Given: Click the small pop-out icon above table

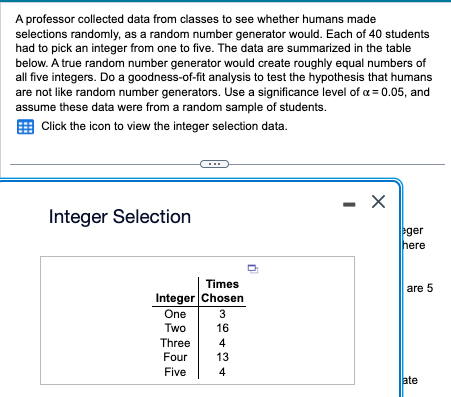Looking at the screenshot, I should (253, 269).
